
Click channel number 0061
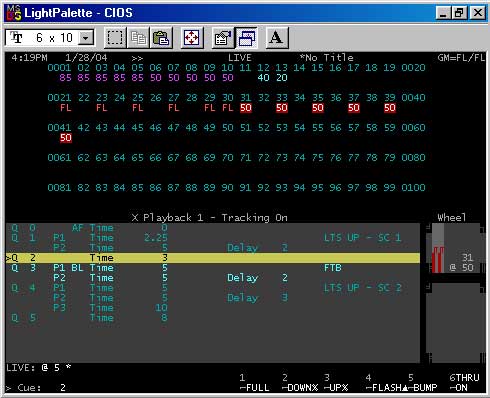(59, 158)
